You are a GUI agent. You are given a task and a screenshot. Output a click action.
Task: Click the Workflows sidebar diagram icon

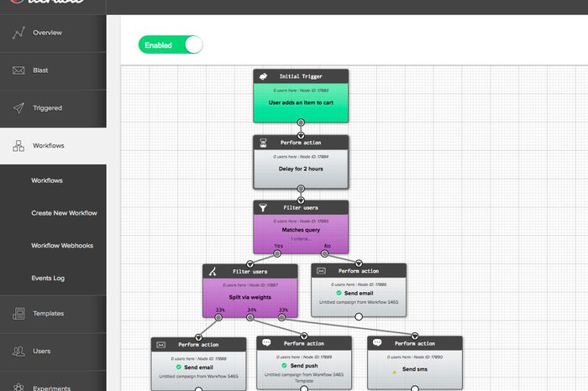coord(18,146)
